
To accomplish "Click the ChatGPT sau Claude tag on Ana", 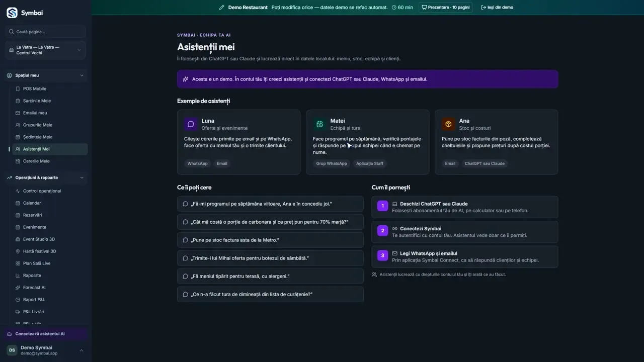I will pyautogui.click(x=485, y=163).
